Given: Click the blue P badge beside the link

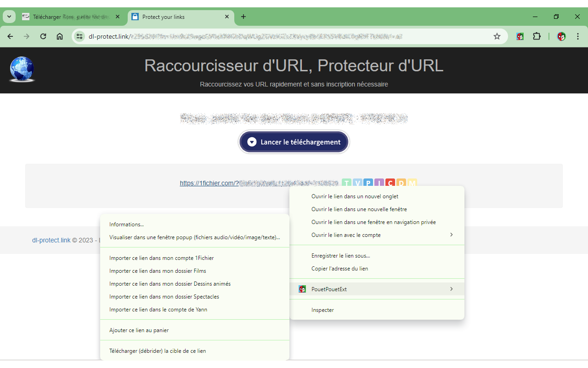Looking at the screenshot, I should coord(368,183).
